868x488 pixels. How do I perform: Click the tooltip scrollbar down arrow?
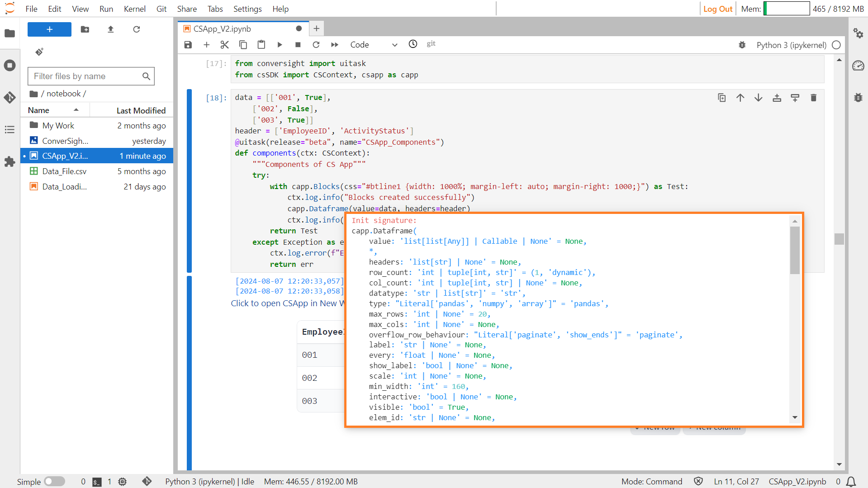[x=795, y=417]
